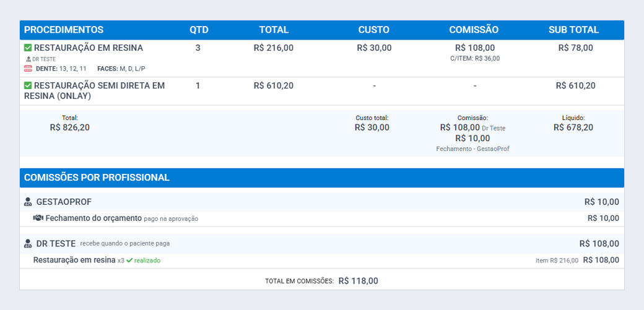This screenshot has width=644, height=310.
Task: Toggle the green checkbox for Restauração Semi Direta
Action: tap(28, 86)
